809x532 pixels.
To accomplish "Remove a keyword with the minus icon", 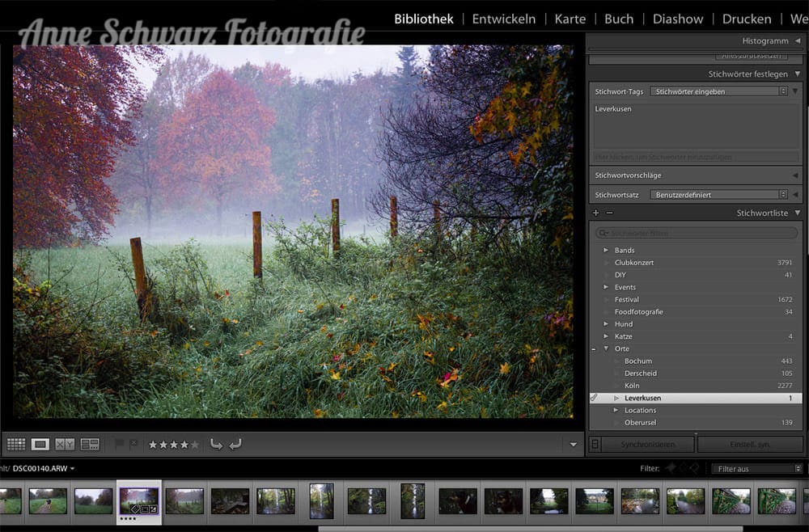I will (x=609, y=212).
